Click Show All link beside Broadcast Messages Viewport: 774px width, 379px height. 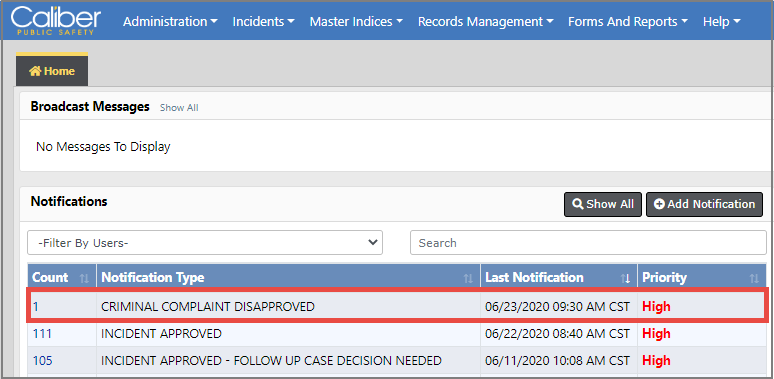[179, 108]
